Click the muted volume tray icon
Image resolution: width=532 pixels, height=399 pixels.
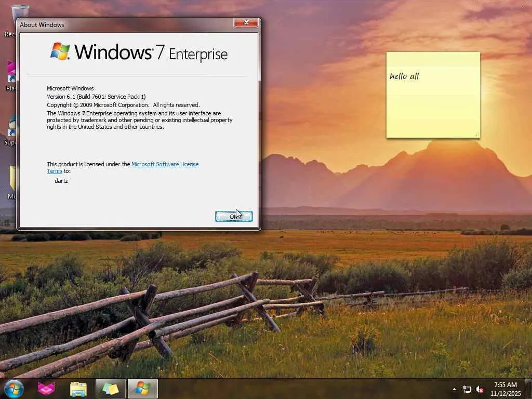480,390
